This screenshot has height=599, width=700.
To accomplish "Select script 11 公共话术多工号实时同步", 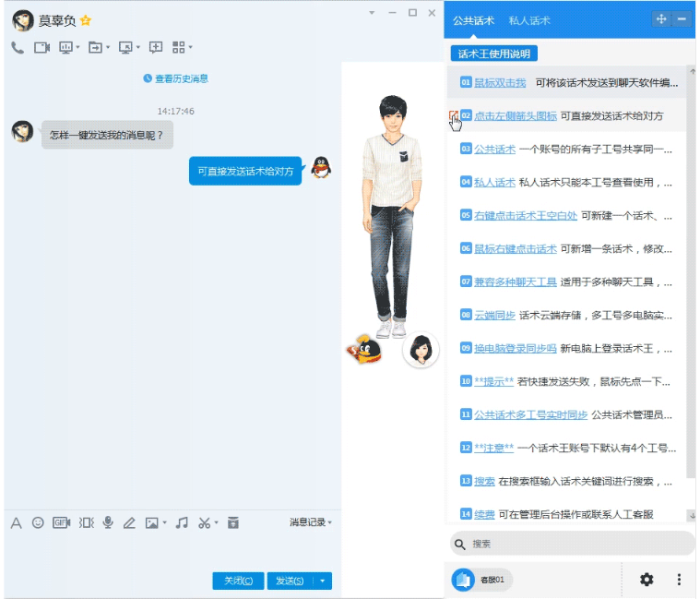I will pos(566,414).
